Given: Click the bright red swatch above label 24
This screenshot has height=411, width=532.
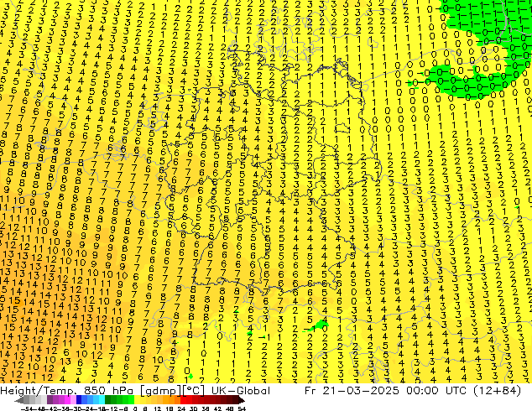Looking at the screenshot, I should (183, 400).
